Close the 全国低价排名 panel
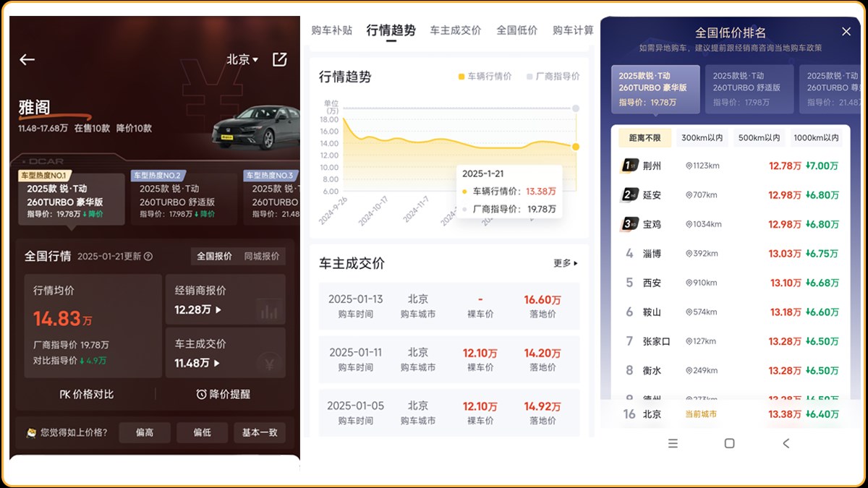 846,32
